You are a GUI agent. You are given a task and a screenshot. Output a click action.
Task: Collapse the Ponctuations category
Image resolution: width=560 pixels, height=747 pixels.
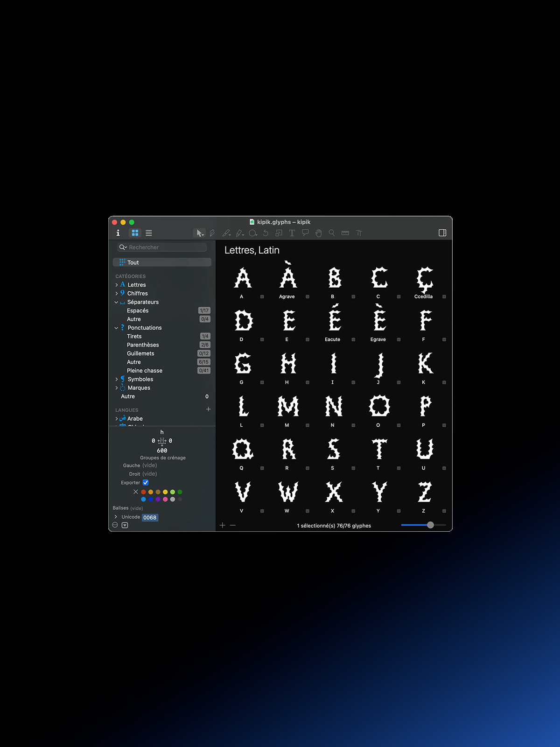tap(117, 328)
